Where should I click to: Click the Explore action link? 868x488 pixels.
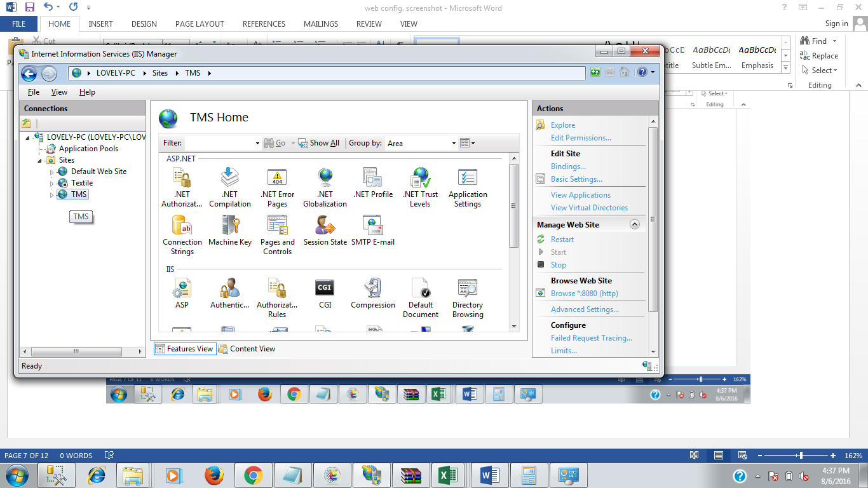tap(563, 125)
